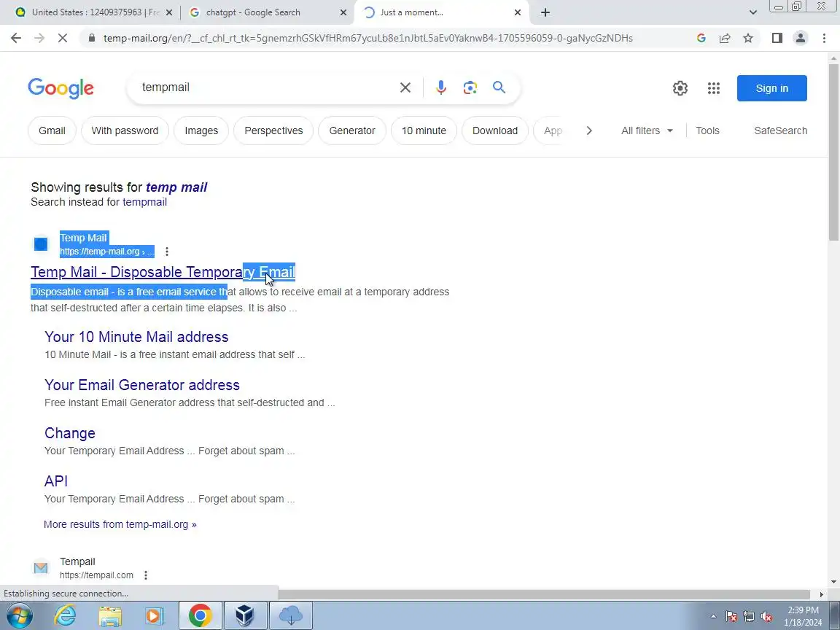Click the horizontal page scrollbar
The width and height of the screenshot is (840, 630).
544,594
